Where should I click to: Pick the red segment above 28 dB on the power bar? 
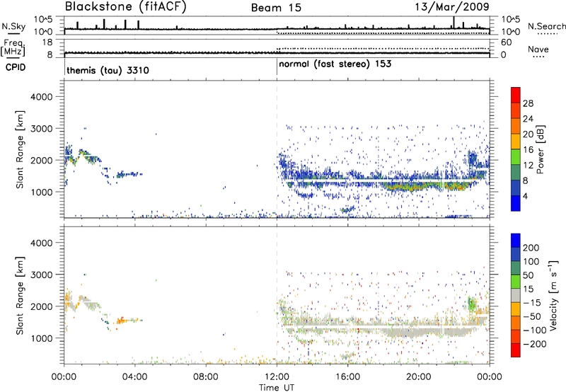click(516, 95)
